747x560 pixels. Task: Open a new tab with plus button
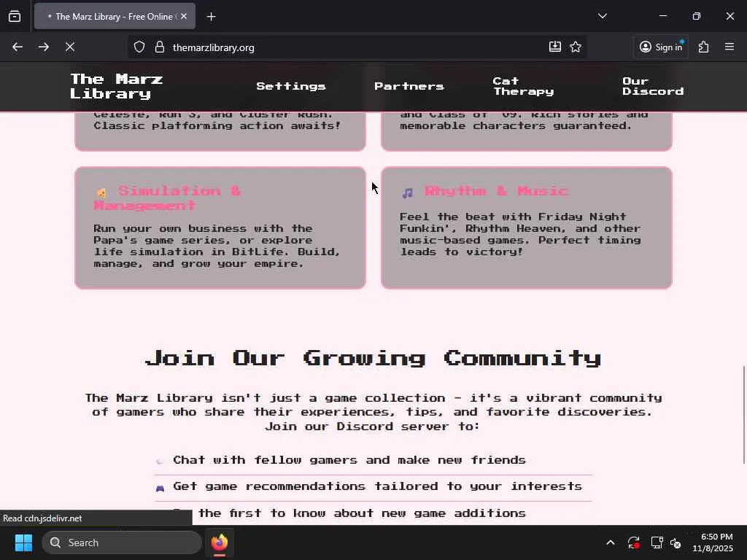click(x=211, y=17)
